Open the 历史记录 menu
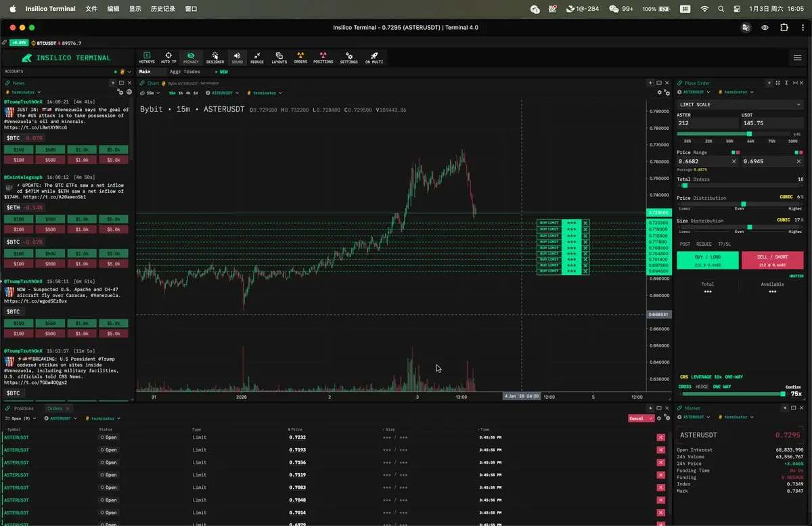 point(163,9)
